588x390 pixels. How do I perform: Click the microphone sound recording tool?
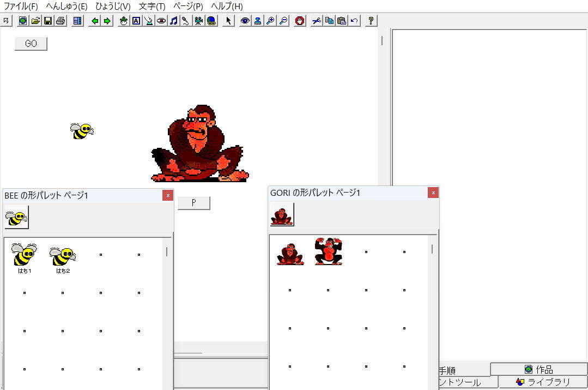(x=186, y=21)
